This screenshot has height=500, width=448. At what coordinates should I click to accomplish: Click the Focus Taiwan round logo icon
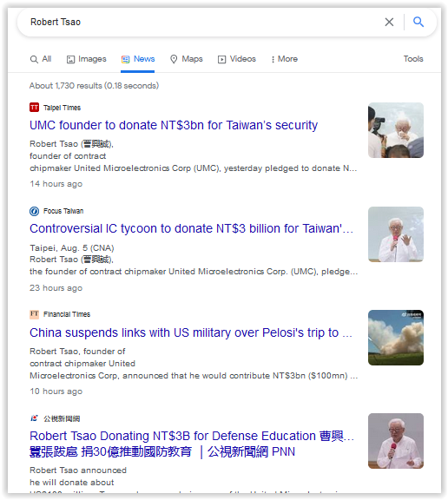pyautogui.click(x=34, y=211)
